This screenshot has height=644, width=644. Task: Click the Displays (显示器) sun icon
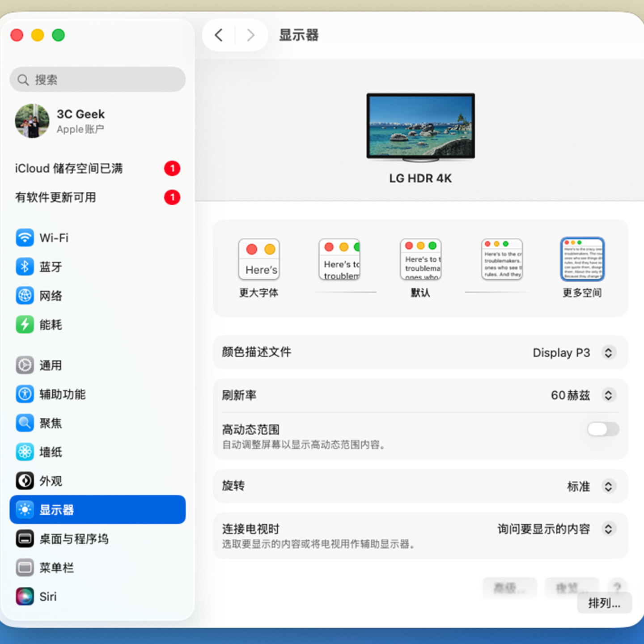click(25, 509)
